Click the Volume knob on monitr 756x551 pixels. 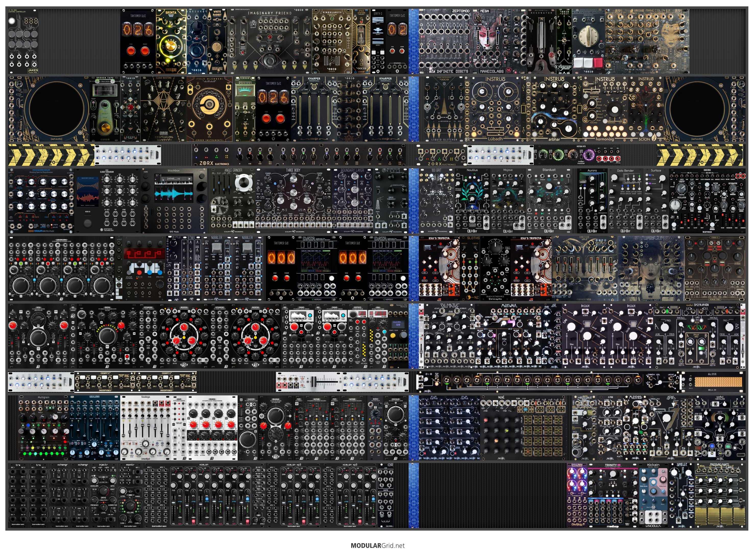click(x=130, y=505)
